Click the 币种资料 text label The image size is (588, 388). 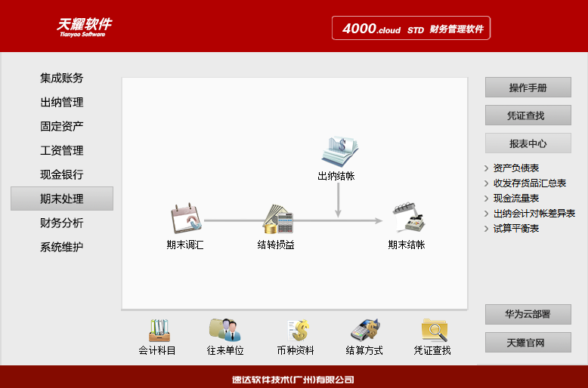(x=296, y=350)
